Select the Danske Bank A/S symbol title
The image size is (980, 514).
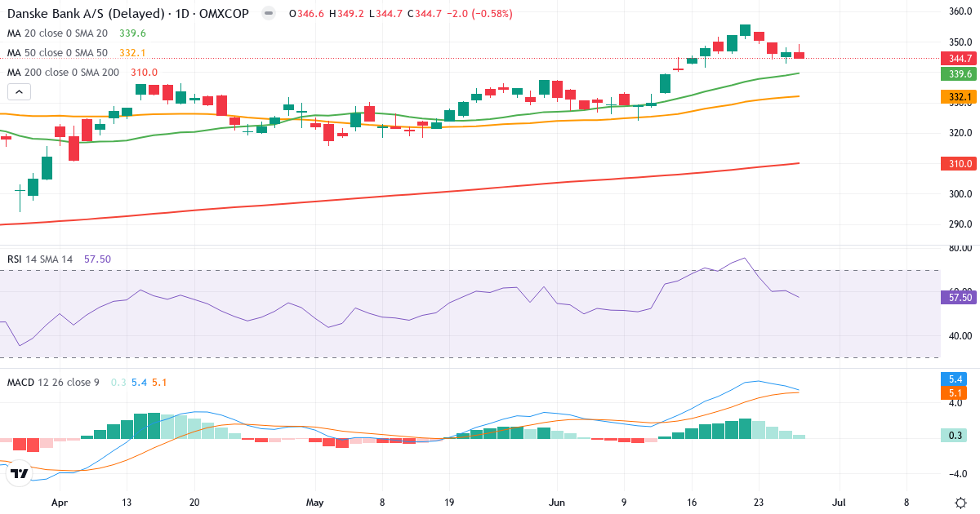click(129, 13)
